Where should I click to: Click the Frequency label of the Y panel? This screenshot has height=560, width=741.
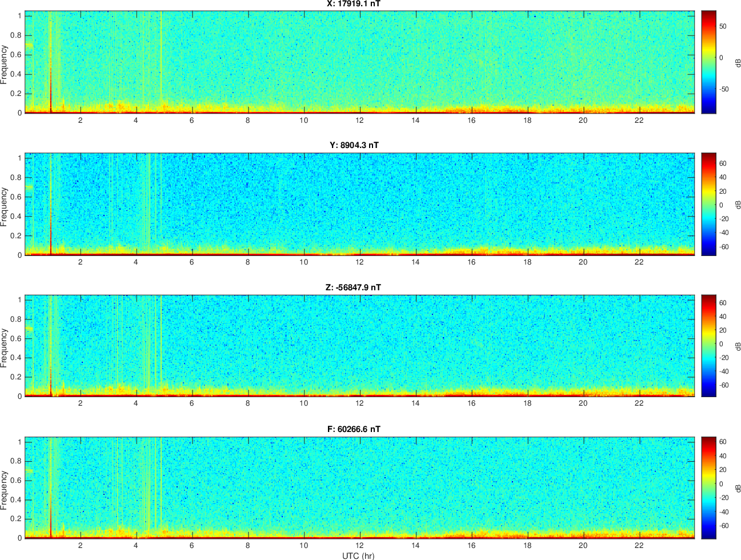(x=5, y=207)
